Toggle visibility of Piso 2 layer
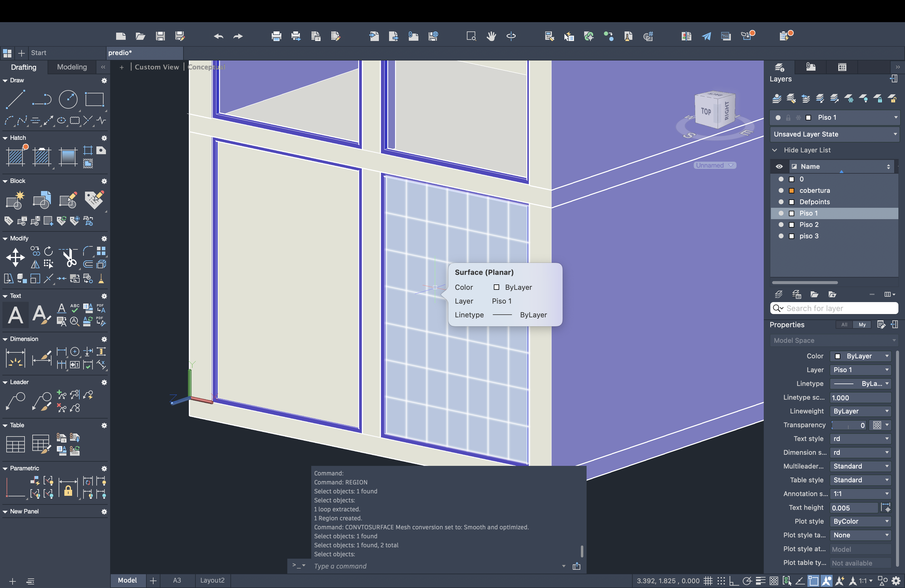The image size is (905, 588). click(781, 225)
